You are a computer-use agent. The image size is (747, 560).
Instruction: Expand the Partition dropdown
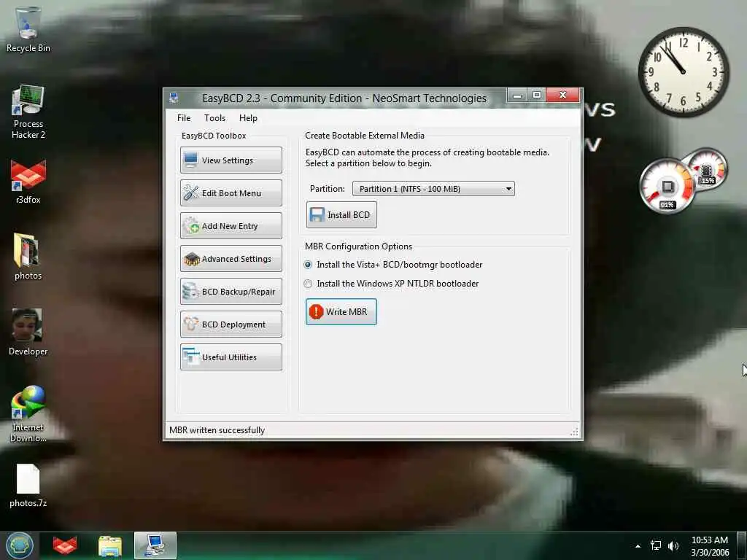click(x=433, y=189)
